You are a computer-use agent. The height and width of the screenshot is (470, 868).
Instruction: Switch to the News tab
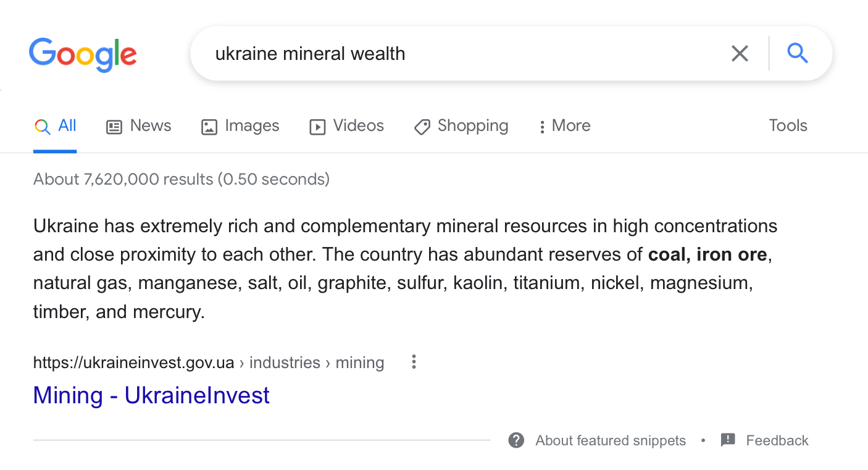coord(150,126)
